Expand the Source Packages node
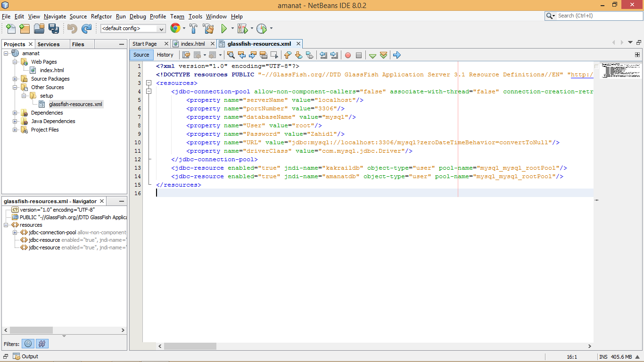 click(x=15, y=79)
